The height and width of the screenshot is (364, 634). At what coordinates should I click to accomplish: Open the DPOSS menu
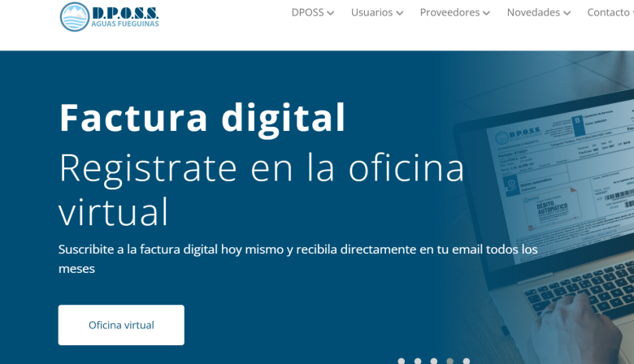[x=307, y=12]
